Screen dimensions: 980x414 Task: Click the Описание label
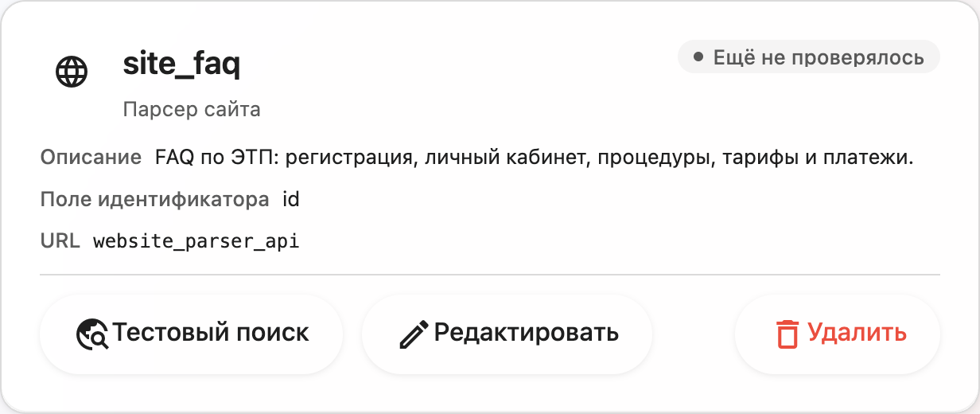91,157
